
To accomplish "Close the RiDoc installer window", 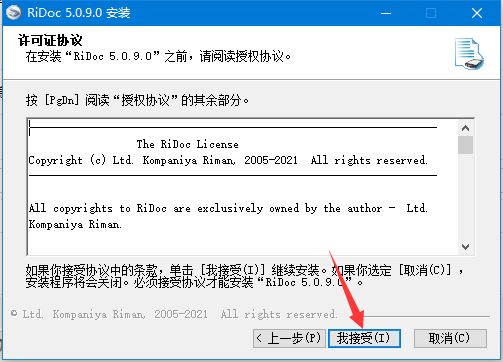I will 477,13.
